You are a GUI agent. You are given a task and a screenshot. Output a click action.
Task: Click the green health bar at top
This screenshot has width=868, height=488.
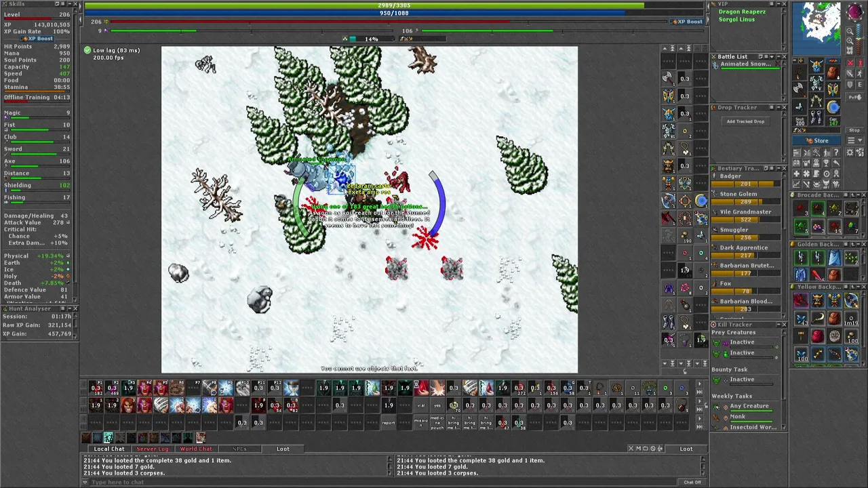click(393, 5)
